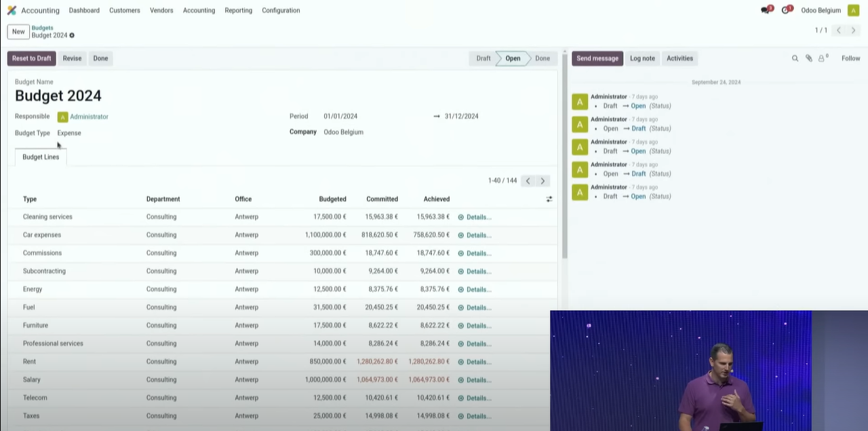The image size is (868, 431).
Task: Select the Open stage in statusbar
Action: (513, 58)
